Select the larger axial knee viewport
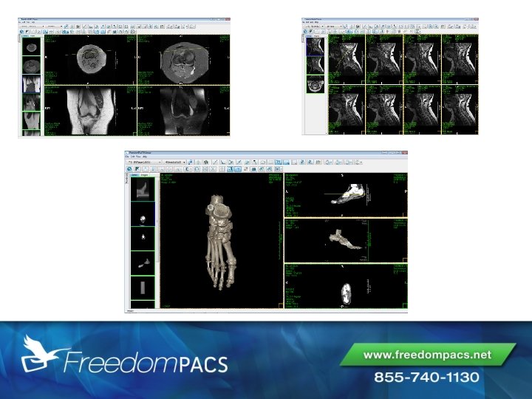The width and height of the screenshot is (532, 399). coord(183,60)
